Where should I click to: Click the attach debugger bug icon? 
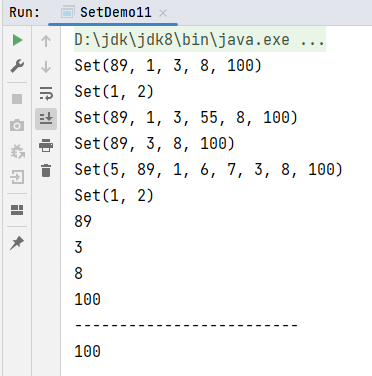point(17,152)
